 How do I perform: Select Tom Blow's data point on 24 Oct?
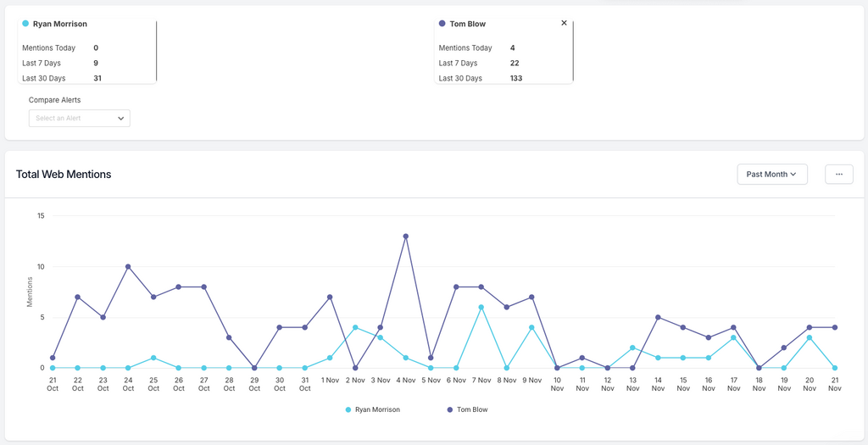click(x=128, y=266)
